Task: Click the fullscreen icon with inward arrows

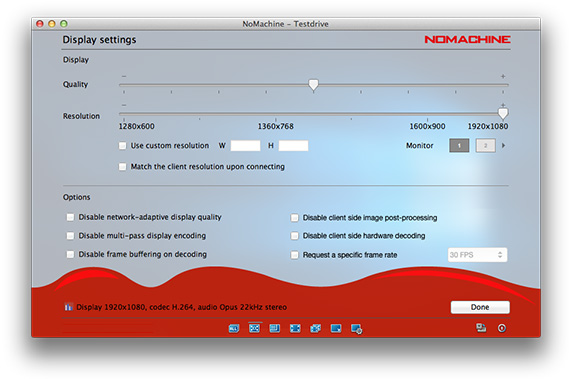Action: (295, 329)
